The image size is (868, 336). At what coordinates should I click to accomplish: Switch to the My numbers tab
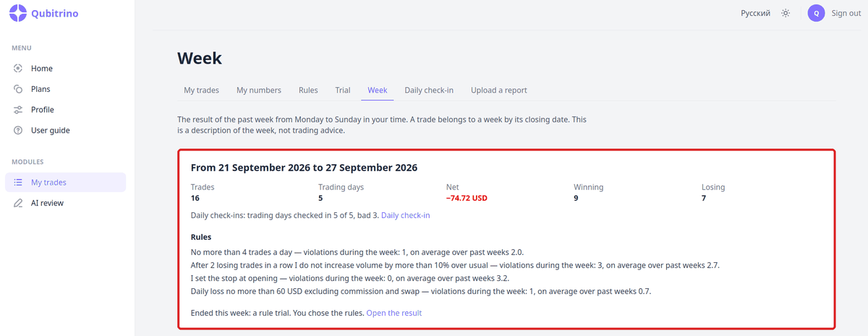[x=259, y=91]
